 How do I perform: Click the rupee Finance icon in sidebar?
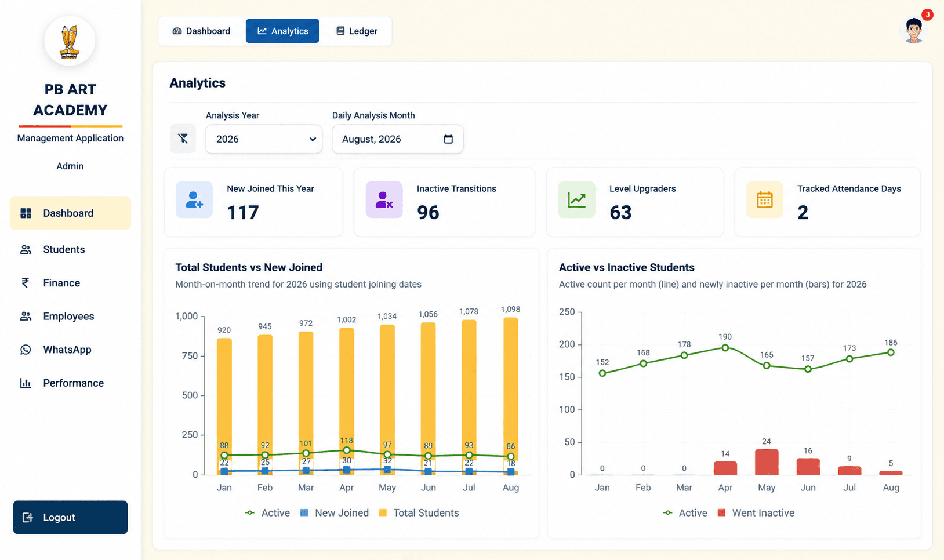point(26,283)
